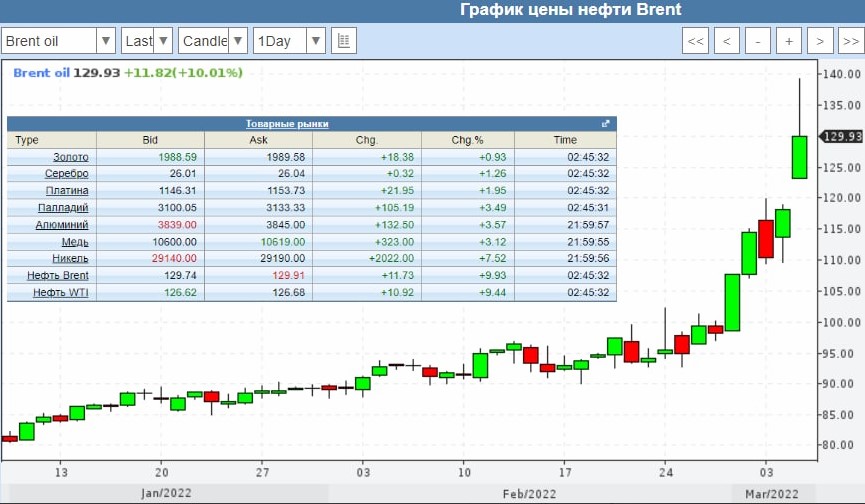Zoom out chart with minus button

point(759,41)
